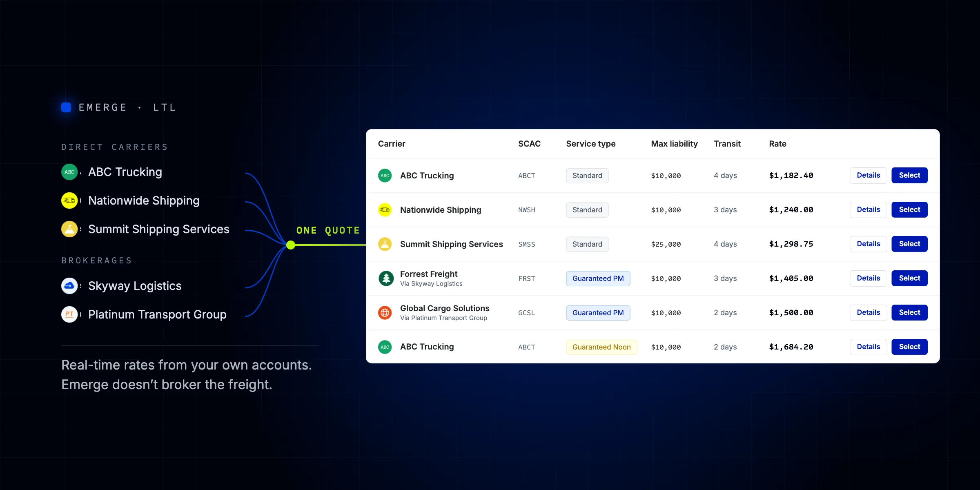Click the Global Cargo Solutions globe logo
Screen dimensions: 980x490
385,313
